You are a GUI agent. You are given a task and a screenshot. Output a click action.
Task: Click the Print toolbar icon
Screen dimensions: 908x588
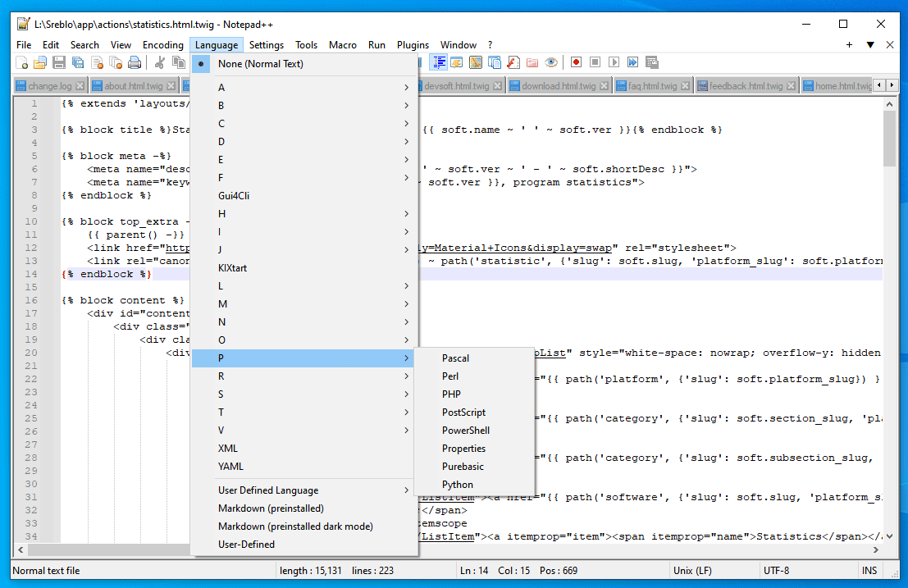(135, 62)
